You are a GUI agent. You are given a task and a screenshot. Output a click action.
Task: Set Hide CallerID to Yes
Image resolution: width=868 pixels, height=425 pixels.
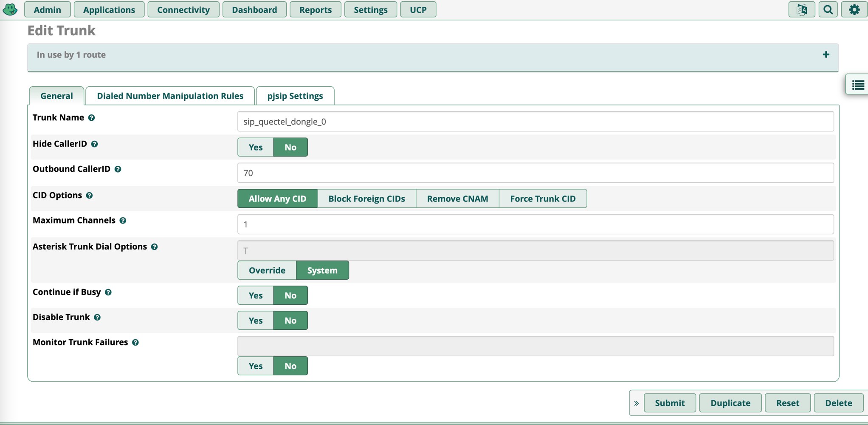pyautogui.click(x=255, y=147)
